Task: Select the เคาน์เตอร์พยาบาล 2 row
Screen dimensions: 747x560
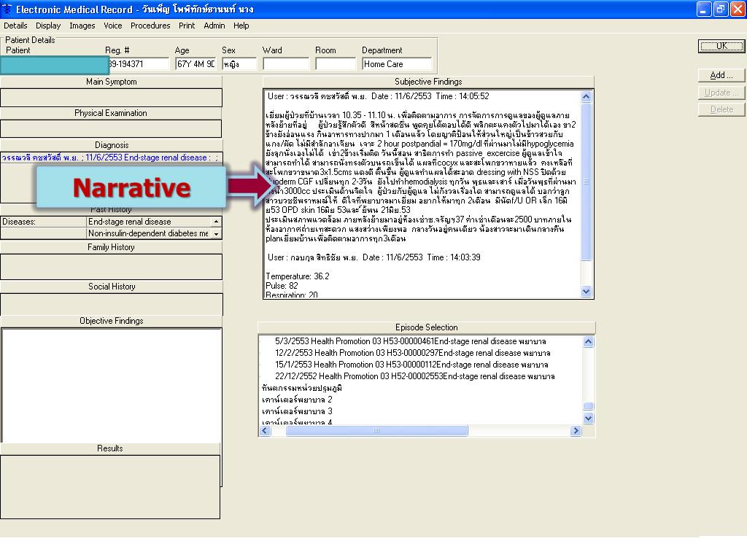Action: coord(297,400)
